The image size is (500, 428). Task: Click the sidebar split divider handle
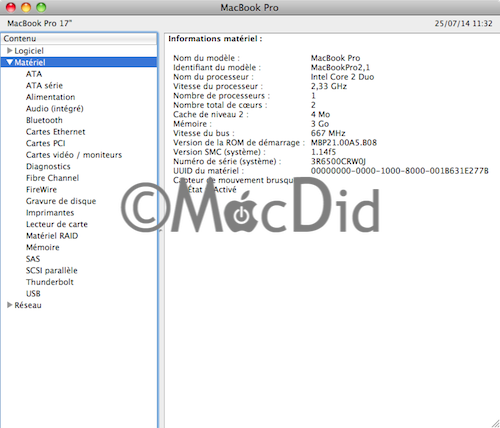(161, 230)
